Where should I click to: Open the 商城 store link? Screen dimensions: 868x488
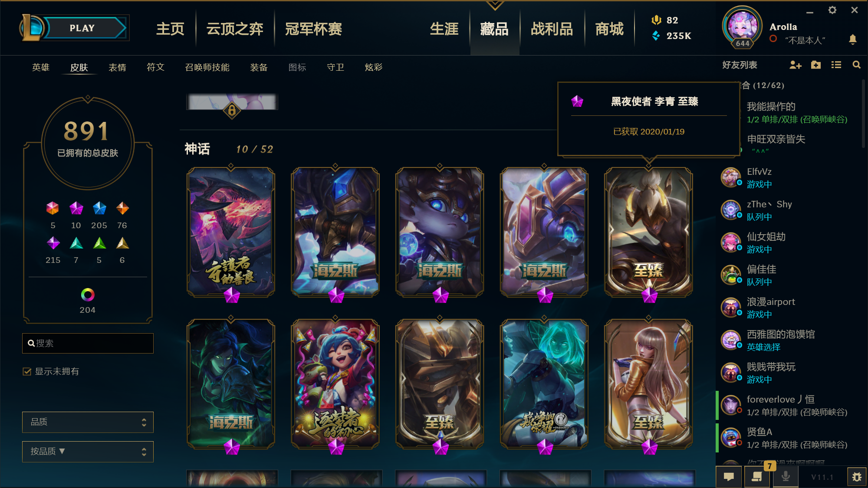[609, 29]
